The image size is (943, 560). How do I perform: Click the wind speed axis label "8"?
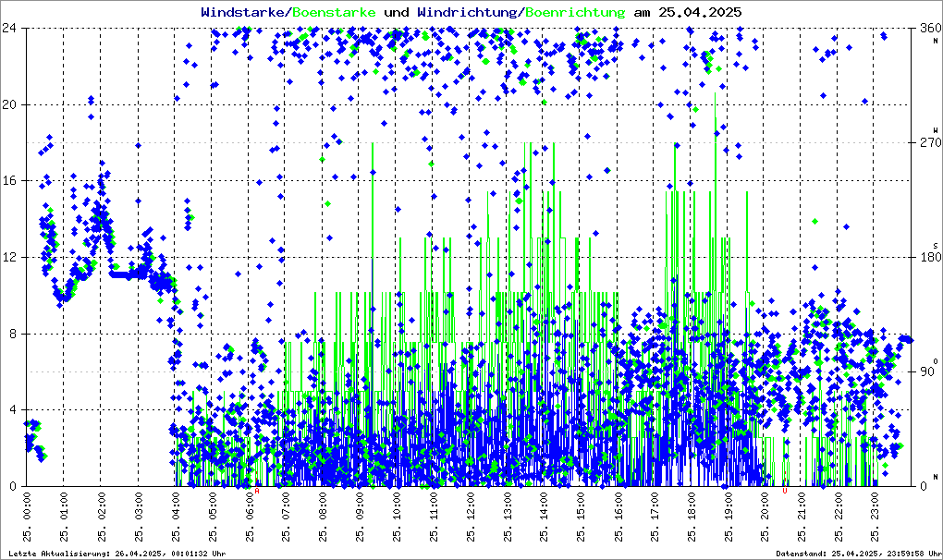pyautogui.click(x=12, y=334)
